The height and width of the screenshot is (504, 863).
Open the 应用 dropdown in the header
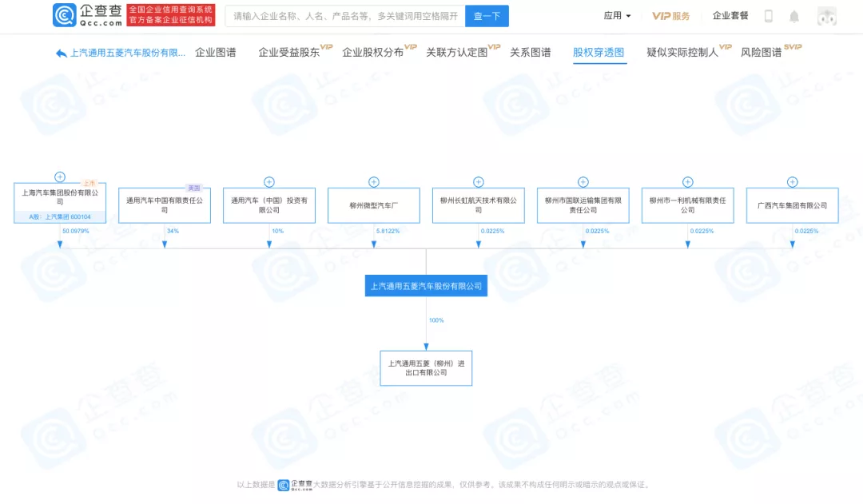615,15
